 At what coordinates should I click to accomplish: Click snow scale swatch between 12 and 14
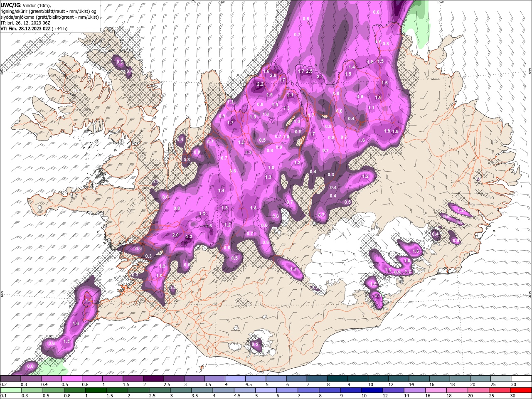(x=399, y=379)
